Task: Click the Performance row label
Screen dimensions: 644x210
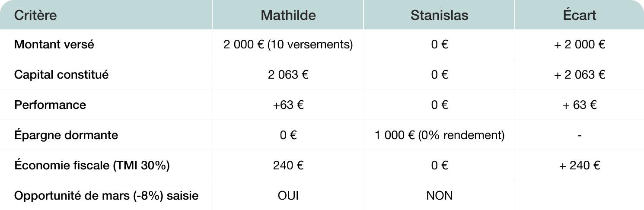Action: (x=50, y=105)
